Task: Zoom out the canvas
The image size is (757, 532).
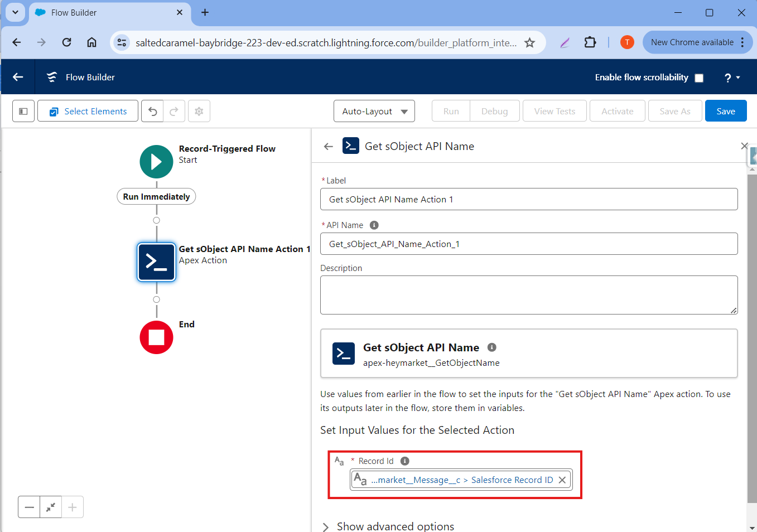Action: (30, 507)
